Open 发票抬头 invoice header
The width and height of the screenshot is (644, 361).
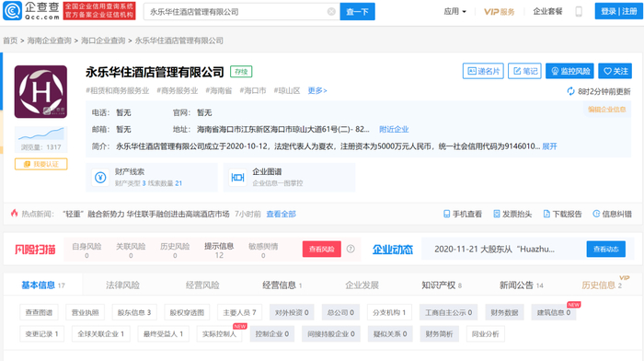tap(512, 214)
